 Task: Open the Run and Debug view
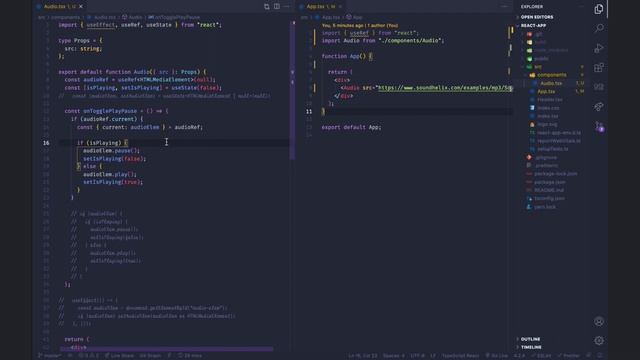[599, 48]
